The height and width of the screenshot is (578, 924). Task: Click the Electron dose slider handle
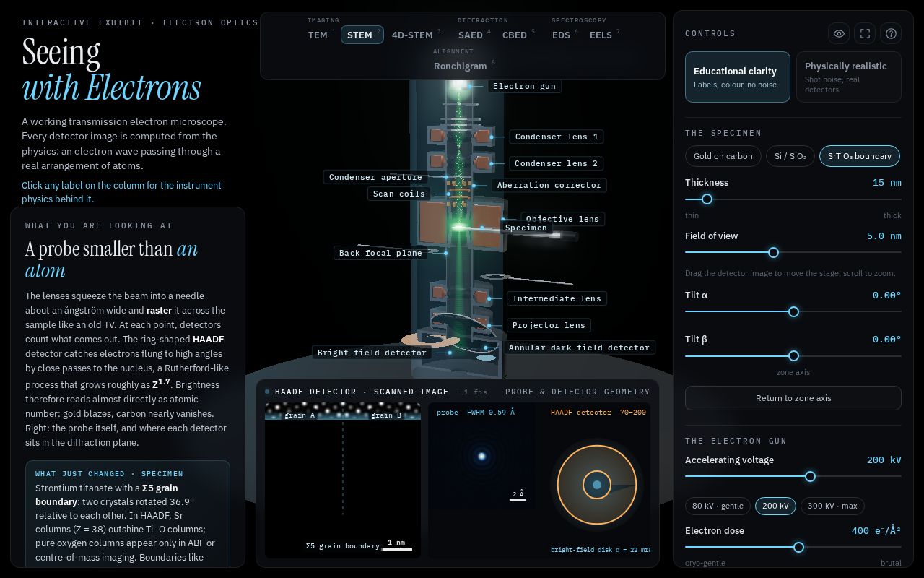point(798,548)
